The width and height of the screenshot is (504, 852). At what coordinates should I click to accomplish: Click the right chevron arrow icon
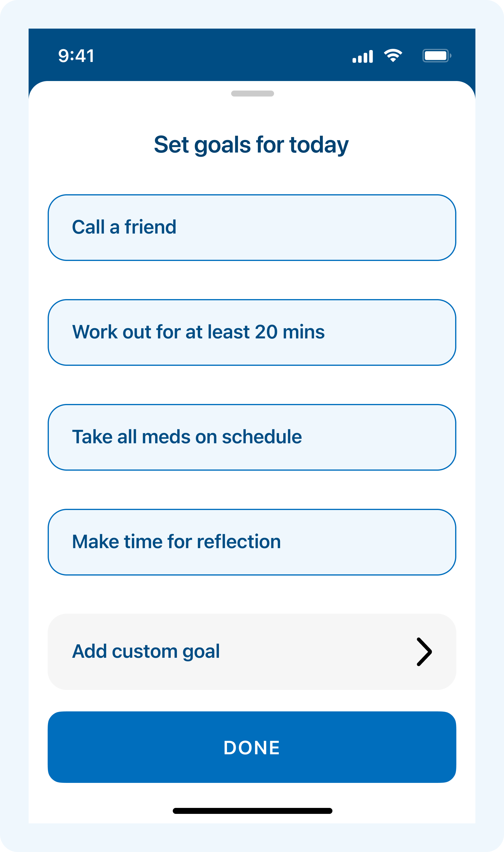[424, 652]
